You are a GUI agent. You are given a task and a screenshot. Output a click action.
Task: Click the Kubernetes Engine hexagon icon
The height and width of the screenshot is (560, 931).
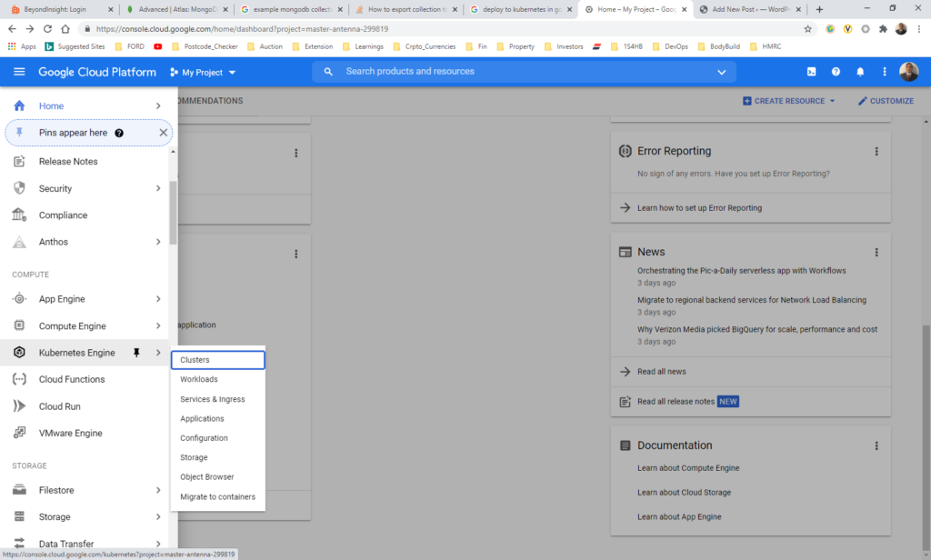click(x=19, y=352)
